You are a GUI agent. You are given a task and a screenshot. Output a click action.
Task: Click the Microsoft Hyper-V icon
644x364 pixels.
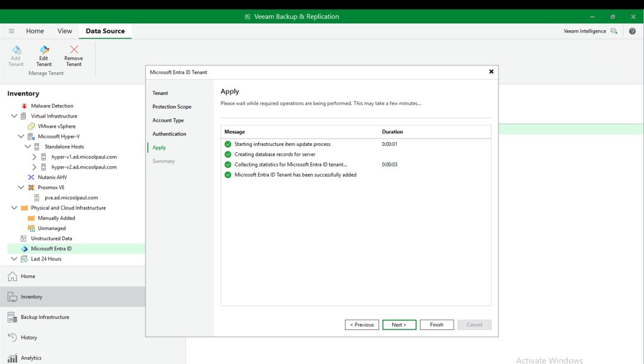[31, 136]
